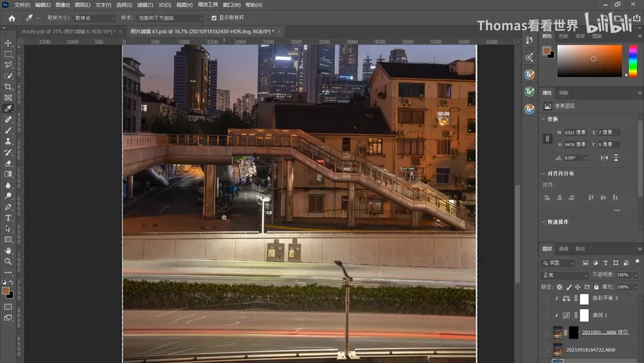
Task: Select the Zoom tool
Action: pyautogui.click(x=8, y=261)
